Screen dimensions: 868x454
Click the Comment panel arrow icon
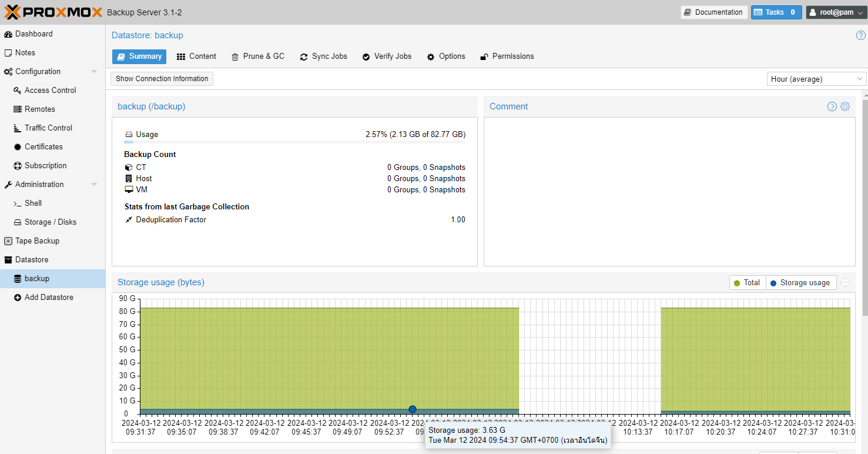tap(832, 106)
